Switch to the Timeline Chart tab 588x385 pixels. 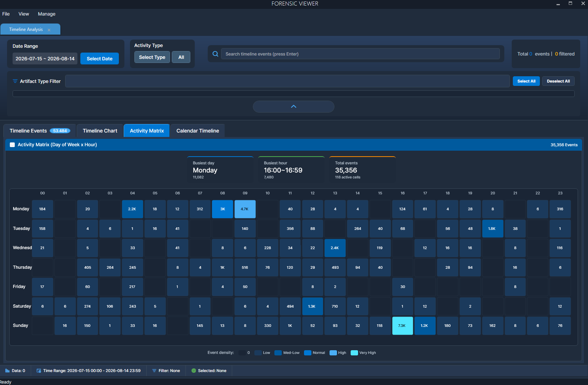(100, 131)
